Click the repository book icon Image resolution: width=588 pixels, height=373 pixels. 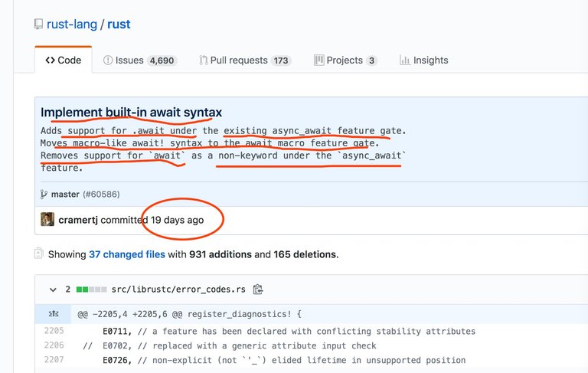[39, 25]
